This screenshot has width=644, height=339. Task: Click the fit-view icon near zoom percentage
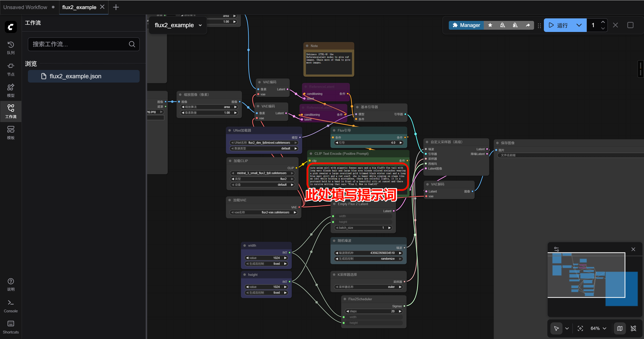[580, 328]
